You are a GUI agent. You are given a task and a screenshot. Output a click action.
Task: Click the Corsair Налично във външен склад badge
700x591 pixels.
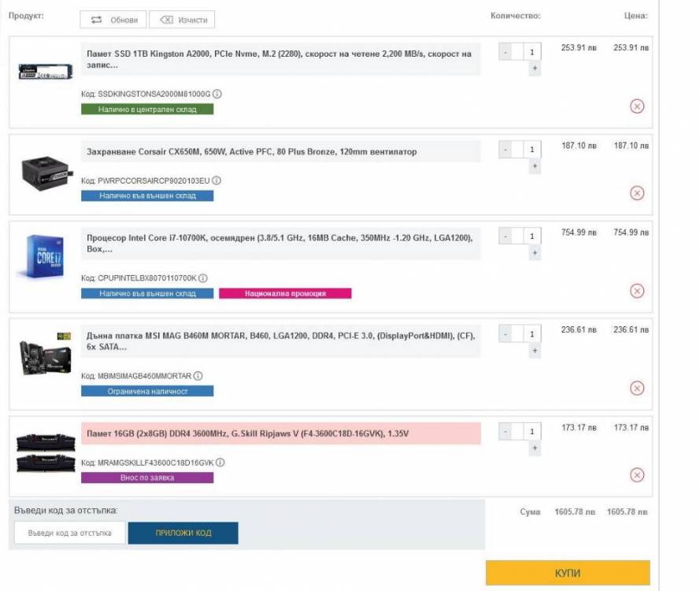point(147,195)
